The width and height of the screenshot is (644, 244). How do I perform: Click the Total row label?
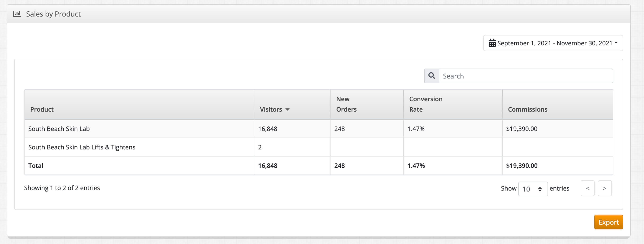[36, 166]
